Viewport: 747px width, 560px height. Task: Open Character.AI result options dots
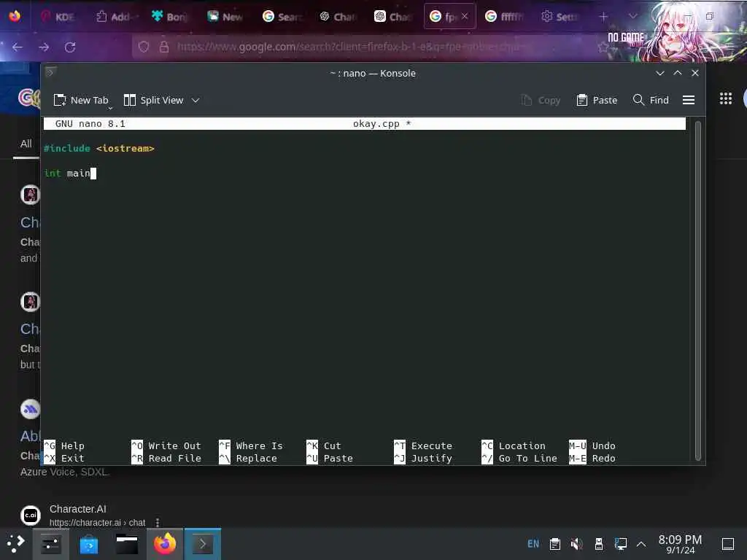(158, 522)
